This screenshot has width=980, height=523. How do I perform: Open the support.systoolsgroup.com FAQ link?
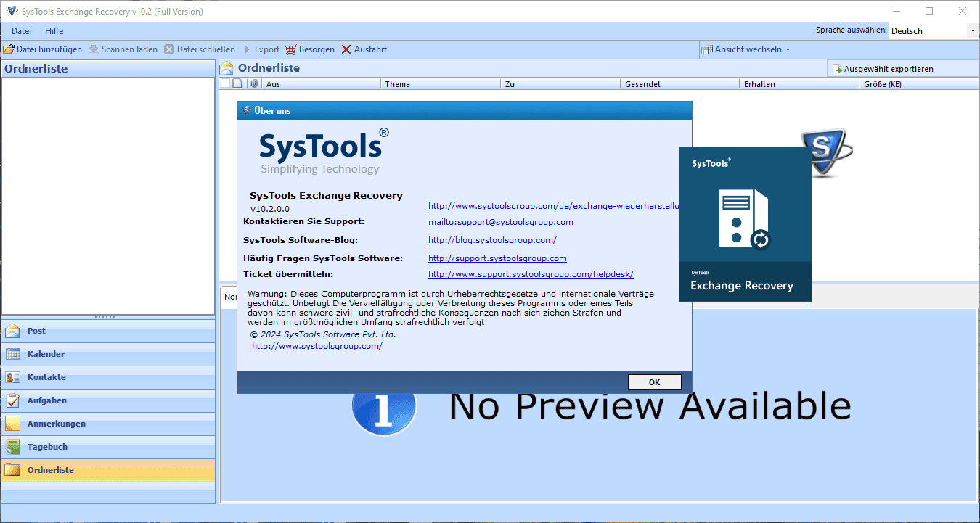[497, 258]
